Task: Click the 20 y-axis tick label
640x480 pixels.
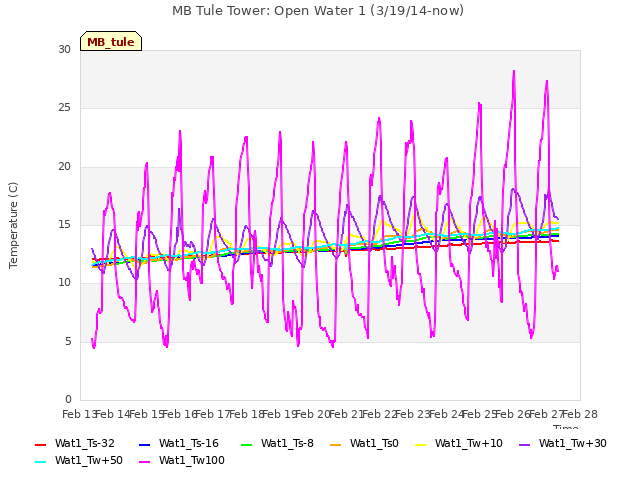Action: [x=64, y=167]
